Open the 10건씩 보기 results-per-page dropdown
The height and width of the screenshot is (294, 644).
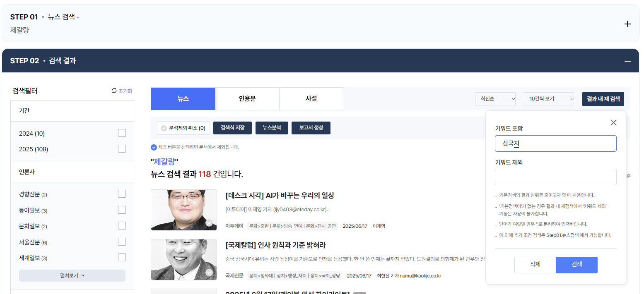(x=549, y=99)
